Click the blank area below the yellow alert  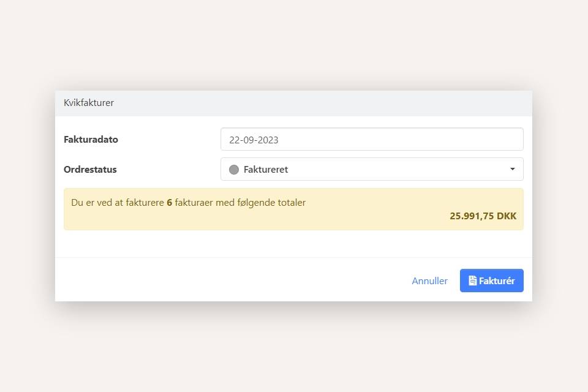pyautogui.click(x=294, y=244)
